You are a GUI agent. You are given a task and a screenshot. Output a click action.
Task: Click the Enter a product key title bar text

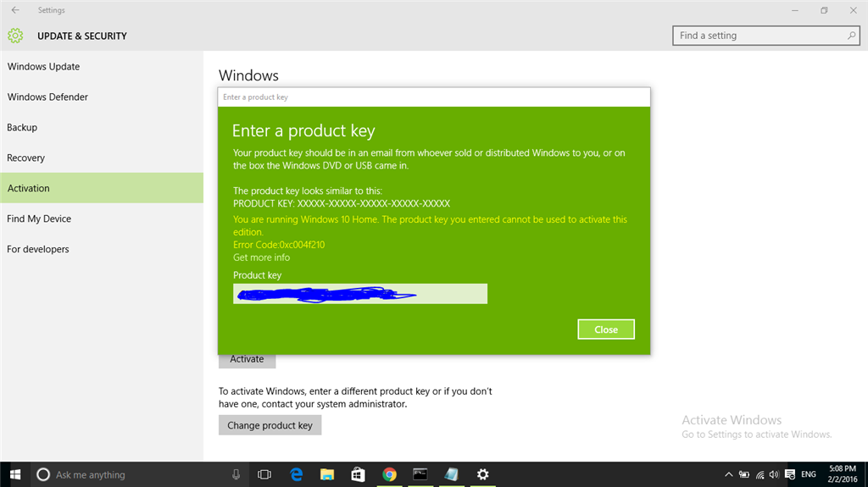(255, 97)
